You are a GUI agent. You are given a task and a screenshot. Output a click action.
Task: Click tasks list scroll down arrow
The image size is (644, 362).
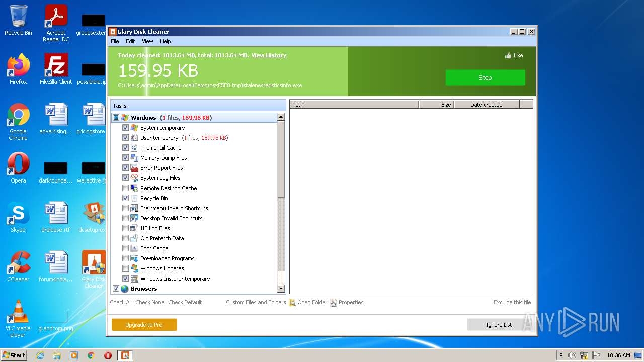point(281,289)
